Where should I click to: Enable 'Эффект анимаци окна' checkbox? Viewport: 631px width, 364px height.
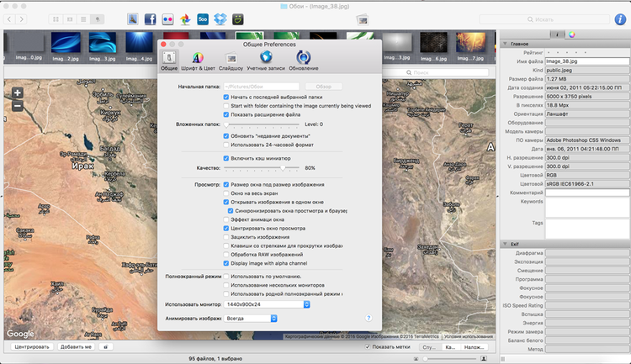226,219
